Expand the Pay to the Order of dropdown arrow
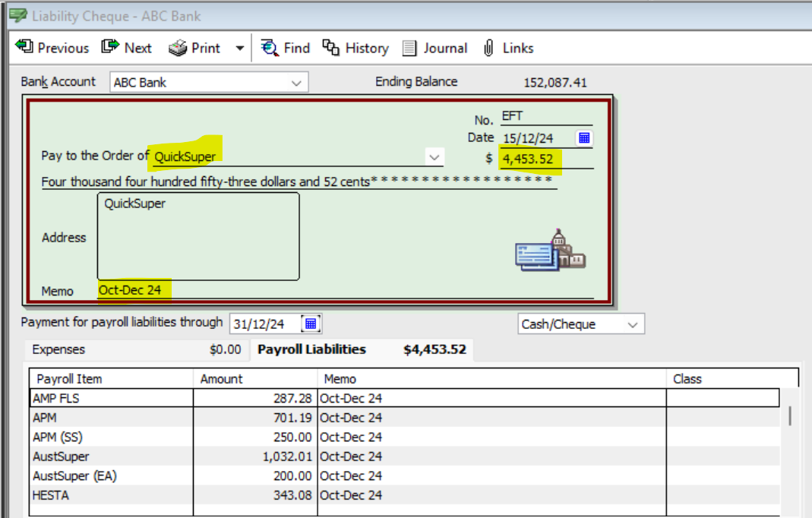Viewport: 812px width, 518px height. click(434, 157)
